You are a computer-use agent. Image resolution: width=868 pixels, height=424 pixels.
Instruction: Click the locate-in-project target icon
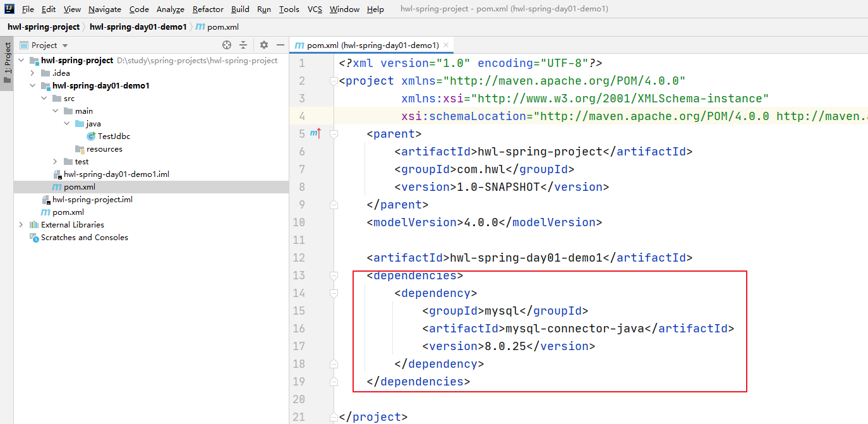(x=227, y=45)
